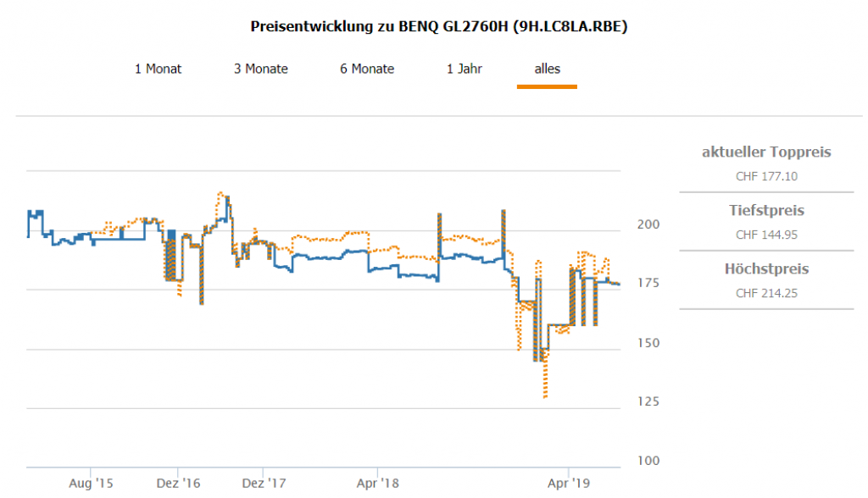This screenshot has height=498, width=868.
Task: Click the active "alles" tab
Action: click(x=547, y=69)
